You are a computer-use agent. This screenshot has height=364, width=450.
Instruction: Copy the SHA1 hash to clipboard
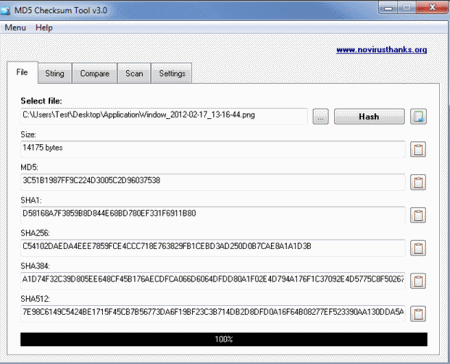coord(418,215)
